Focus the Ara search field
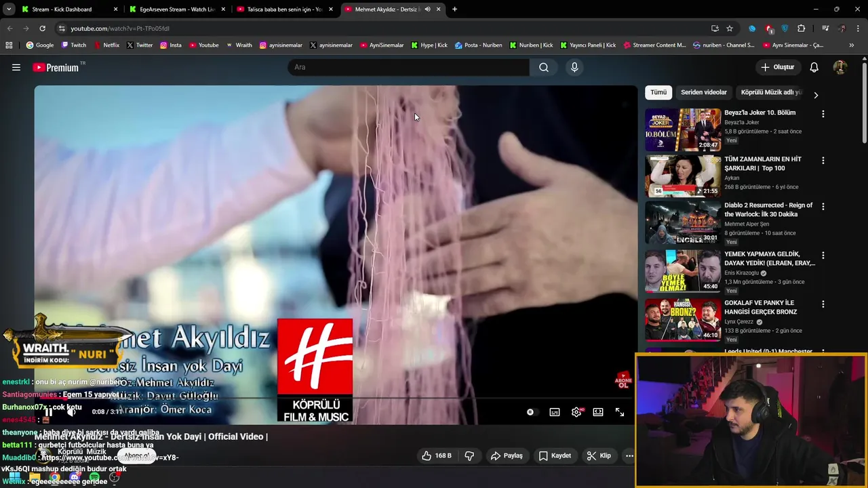 pyautogui.click(x=409, y=67)
